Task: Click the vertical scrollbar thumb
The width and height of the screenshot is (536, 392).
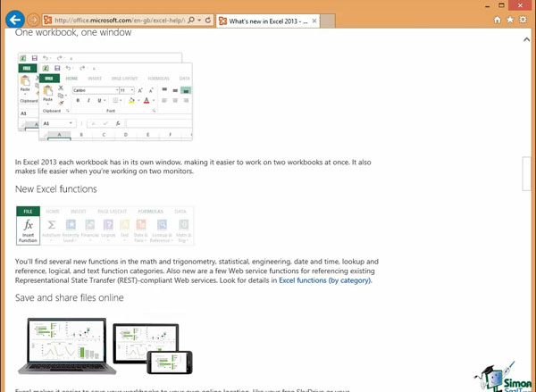Action: point(526,173)
